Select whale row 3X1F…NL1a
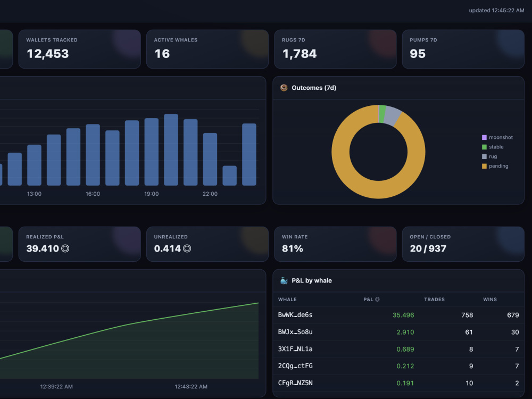 (x=398, y=349)
